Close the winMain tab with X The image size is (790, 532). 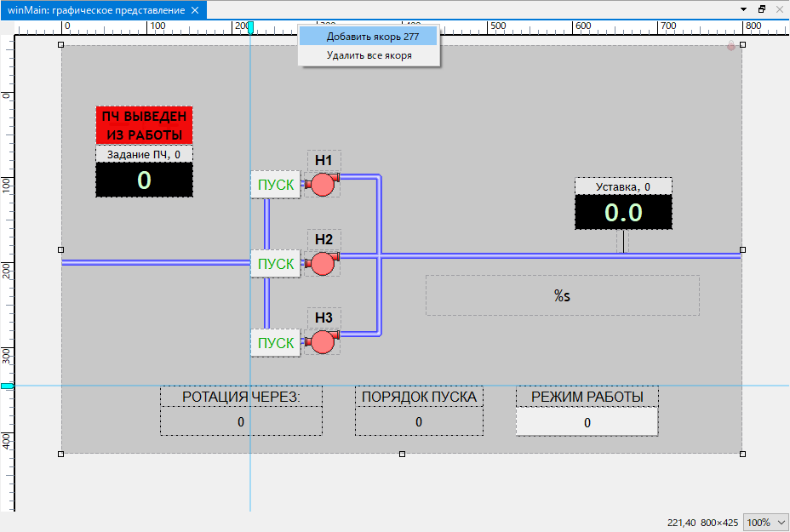pyautogui.click(x=195, y=10)
